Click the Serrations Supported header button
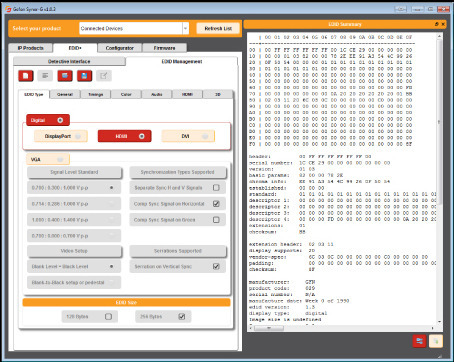454x362 pixels. pos(178,251)
